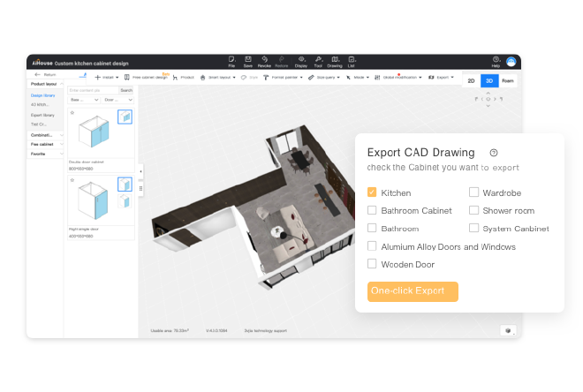
Task: Open the Drawing icon in top bar
Action: tap(335, 61)
